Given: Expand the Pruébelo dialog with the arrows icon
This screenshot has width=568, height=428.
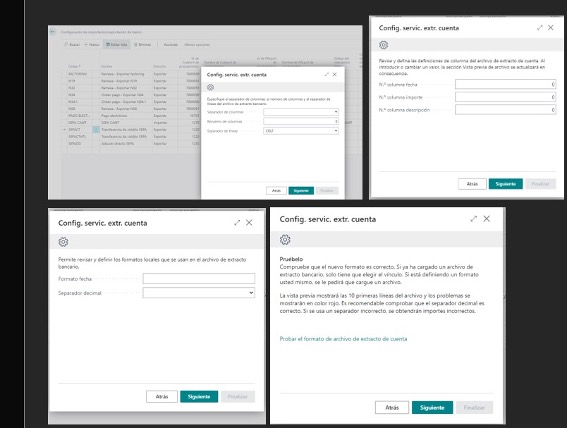Looking at the screenshot, I should point(473,219).
